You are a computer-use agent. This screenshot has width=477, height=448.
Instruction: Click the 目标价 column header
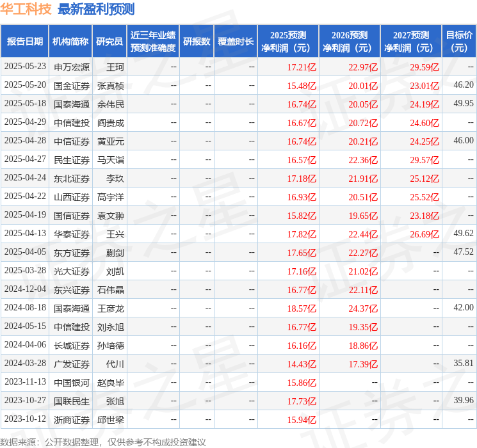pyautogui.click(x=459, y=42)
